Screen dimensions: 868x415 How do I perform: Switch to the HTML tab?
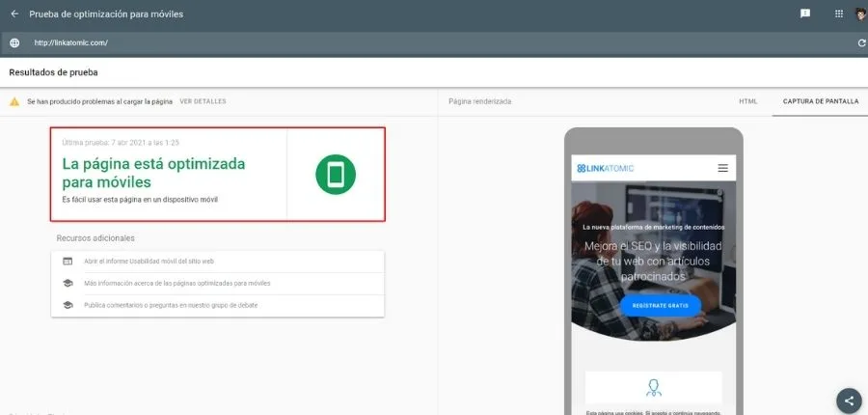pyautogui.click(x=747, y=101)
